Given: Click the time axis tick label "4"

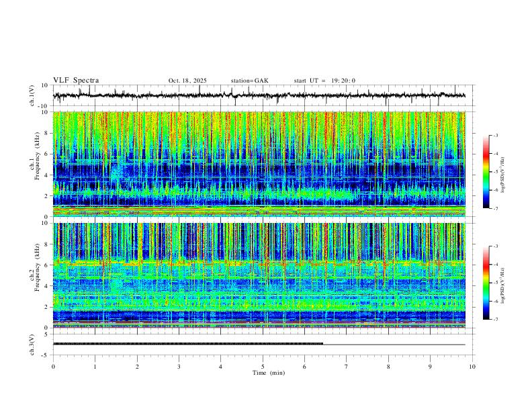Looking at the screenshot, I should [x=220, y=367].
